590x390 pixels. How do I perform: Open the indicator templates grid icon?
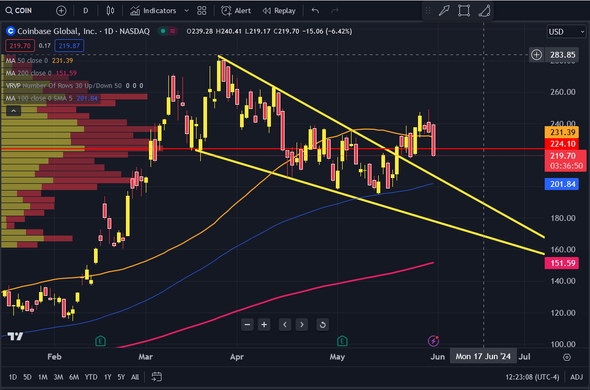(x=202, y=11)
